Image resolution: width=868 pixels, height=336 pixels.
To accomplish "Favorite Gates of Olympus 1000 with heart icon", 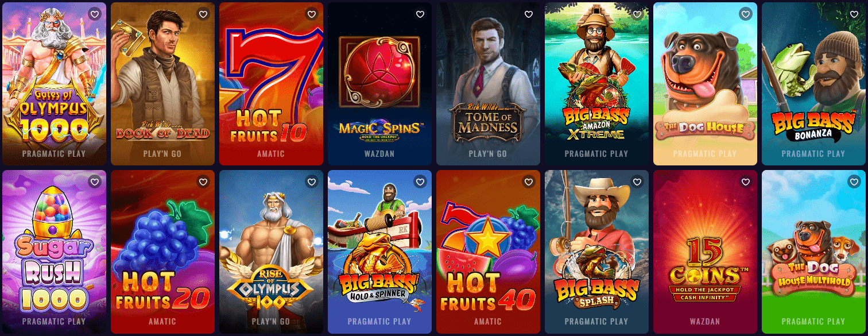I will point(95,14).
